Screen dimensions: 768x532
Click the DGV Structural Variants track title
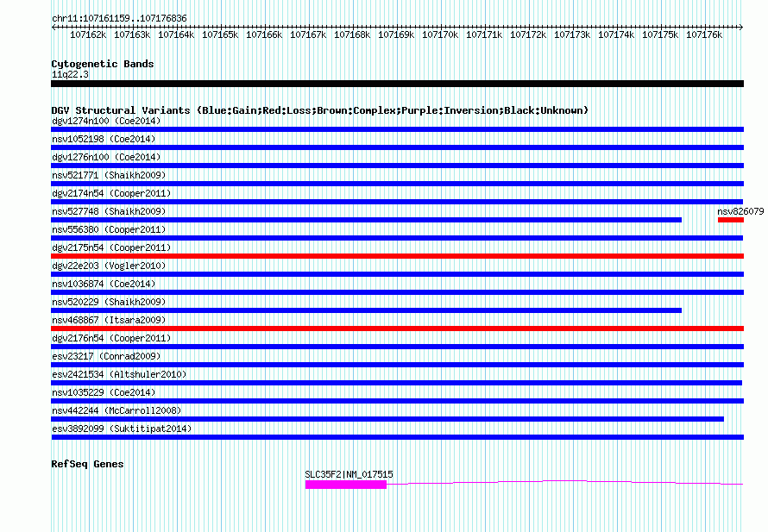tap(320, 110)
